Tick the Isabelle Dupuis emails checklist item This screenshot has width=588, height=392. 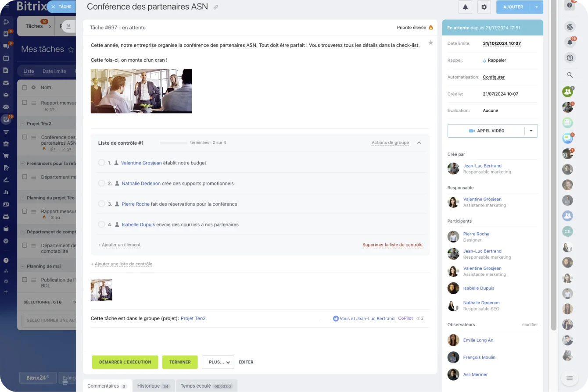101,225
